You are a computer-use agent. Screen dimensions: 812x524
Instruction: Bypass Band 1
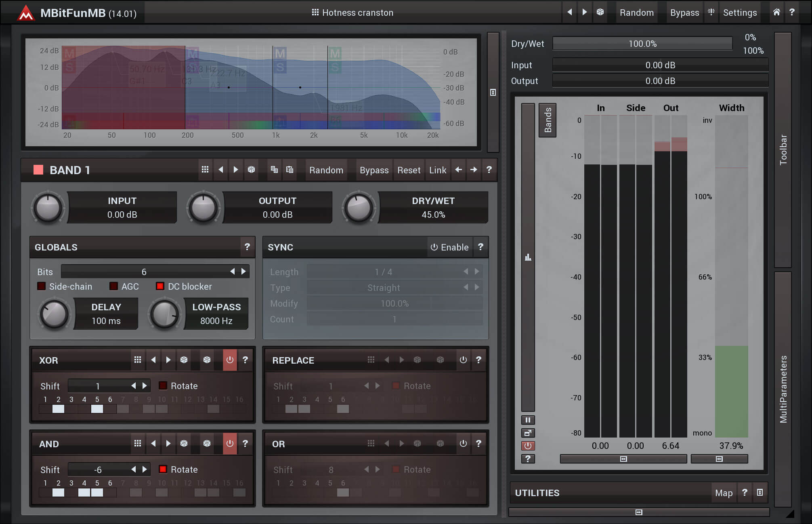point(374,170)
